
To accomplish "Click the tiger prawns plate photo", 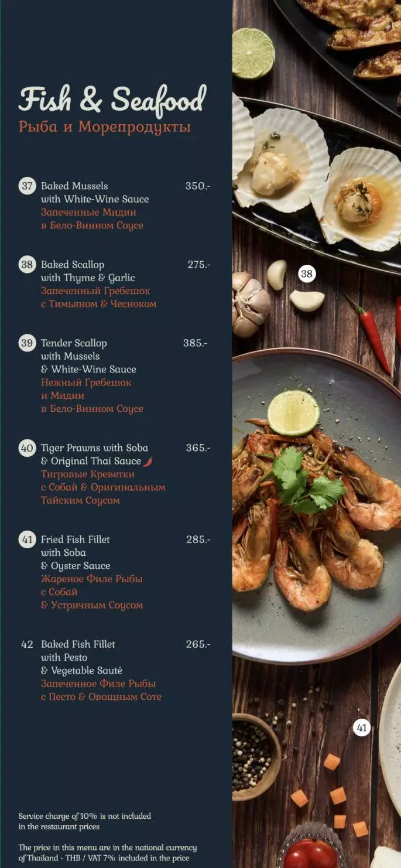I will [317, 507].
